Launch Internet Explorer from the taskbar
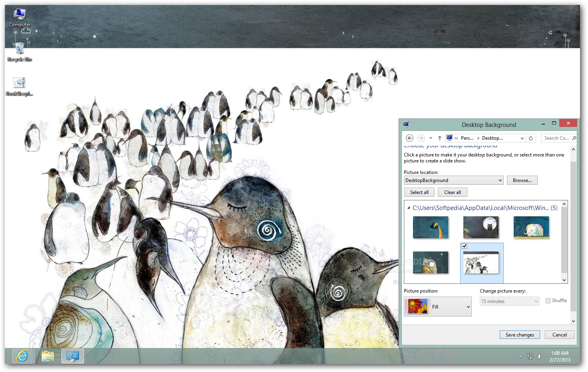588x372 pixels. [22, 356]
